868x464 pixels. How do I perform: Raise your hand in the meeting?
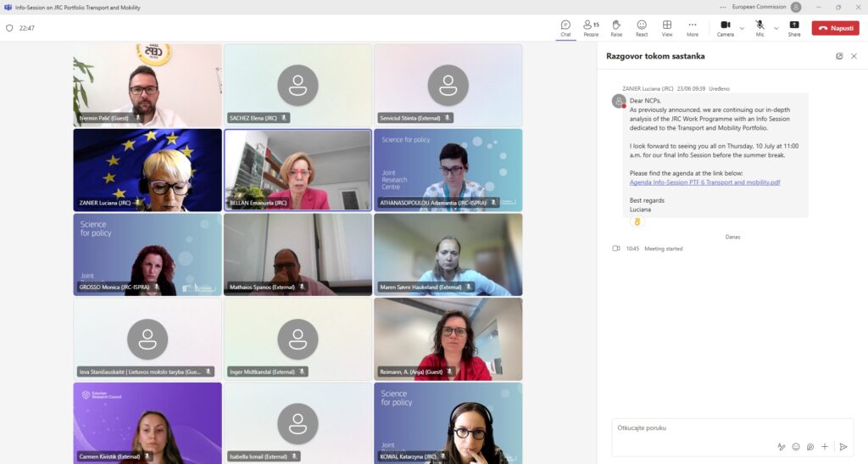pos(616,28)
